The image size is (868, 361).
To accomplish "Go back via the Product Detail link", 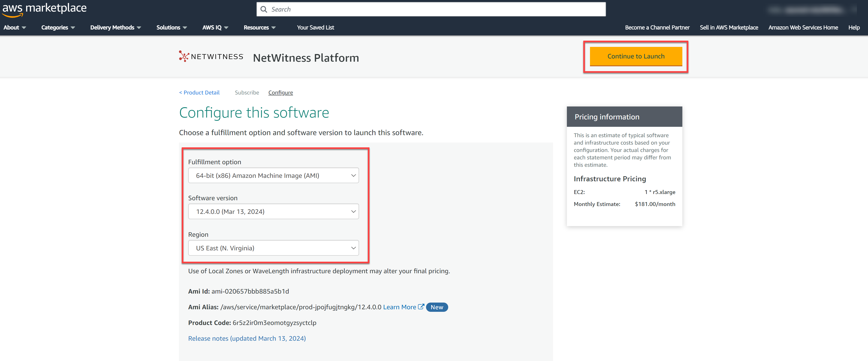I will coord(199,92).
